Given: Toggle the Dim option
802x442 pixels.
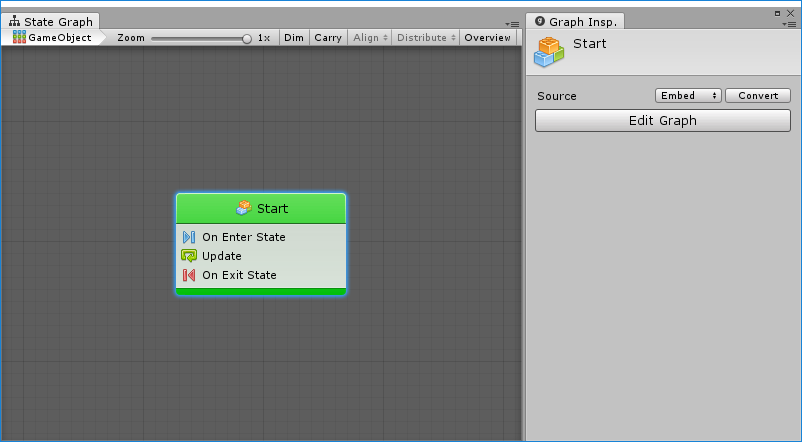Looking at the screenshot, I should tap(294, 37).
